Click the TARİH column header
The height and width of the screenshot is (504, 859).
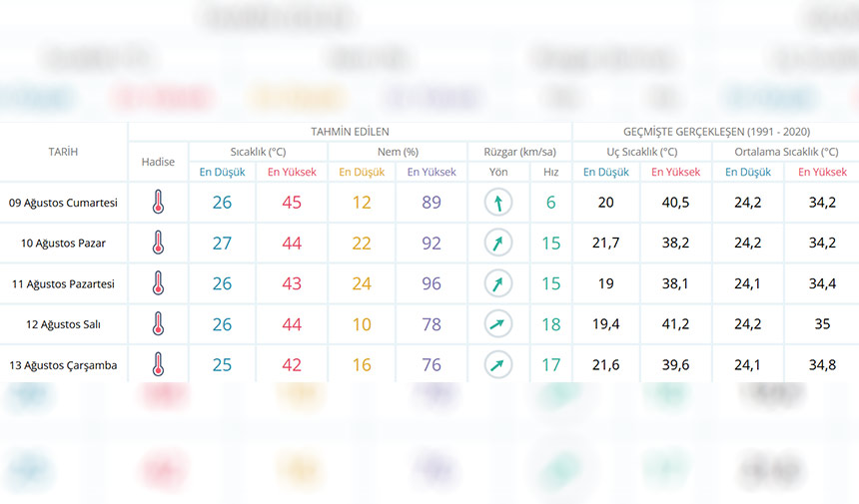point(63,152)
